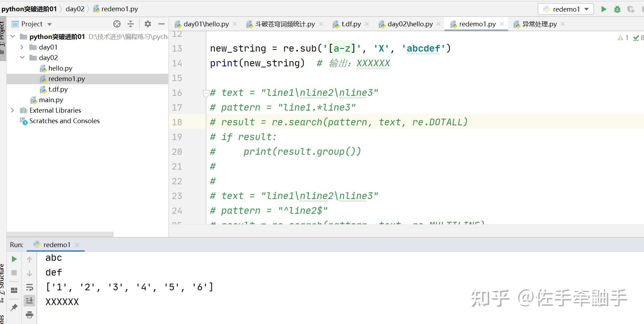Print the Run console output
Viewport: 644px width, 324px height.
coord(29,315)
